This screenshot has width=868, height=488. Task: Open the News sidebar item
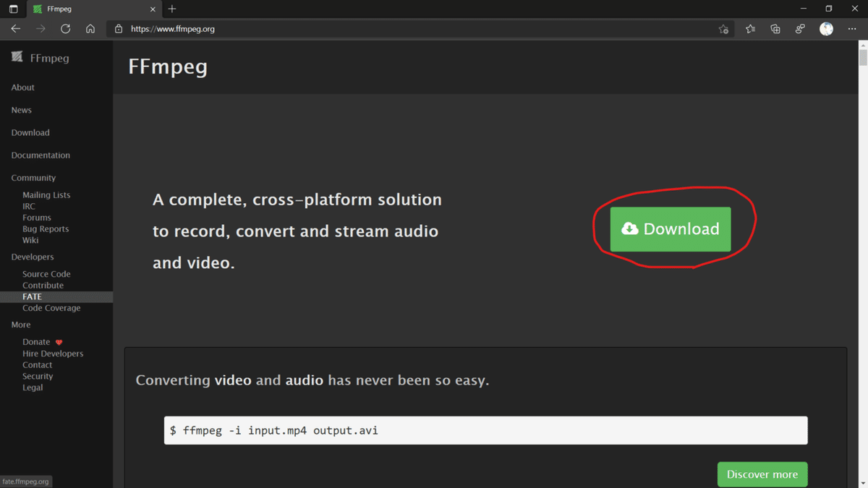click(x=22, y=110)
